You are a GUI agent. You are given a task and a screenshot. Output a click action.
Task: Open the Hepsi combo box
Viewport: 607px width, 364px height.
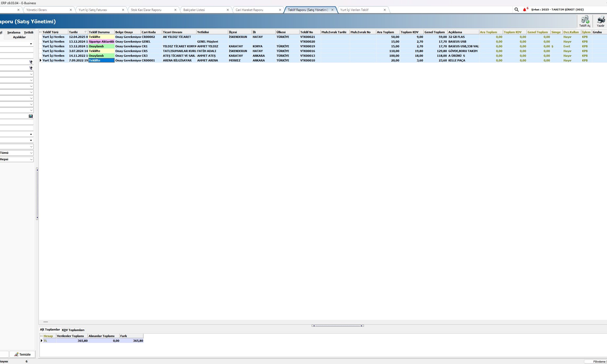pyautogui.click(x=31, y=159)
